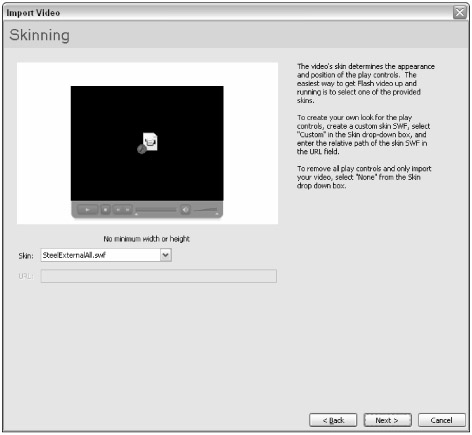The image size is (472, 435).
Task: Click the 'Import Video' title text
Action: pos(33,13)
